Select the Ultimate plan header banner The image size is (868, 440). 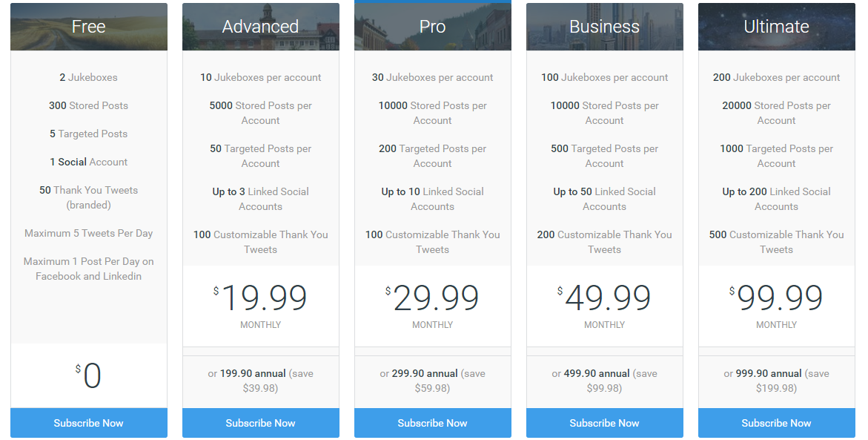coord(777,27)
